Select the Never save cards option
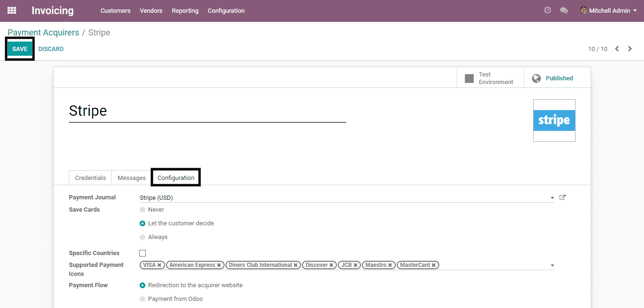 pyautogui.click(x=142, y=210)
